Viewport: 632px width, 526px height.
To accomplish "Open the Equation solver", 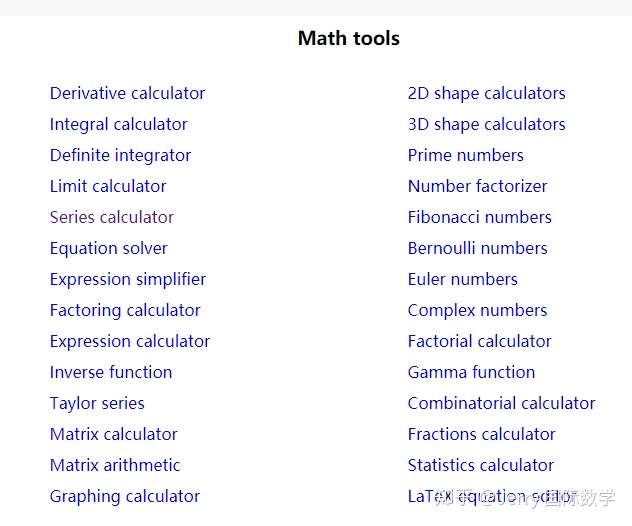I will pyautogui.click(x=108, y=248).
